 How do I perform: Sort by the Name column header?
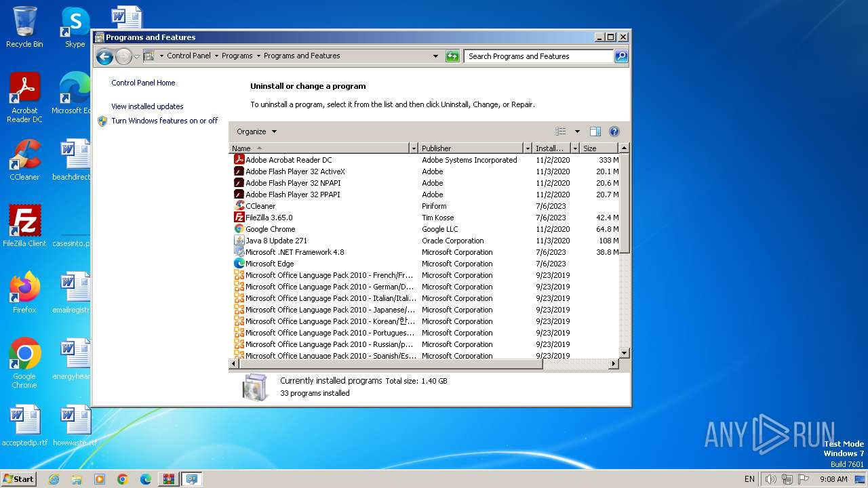319,148
